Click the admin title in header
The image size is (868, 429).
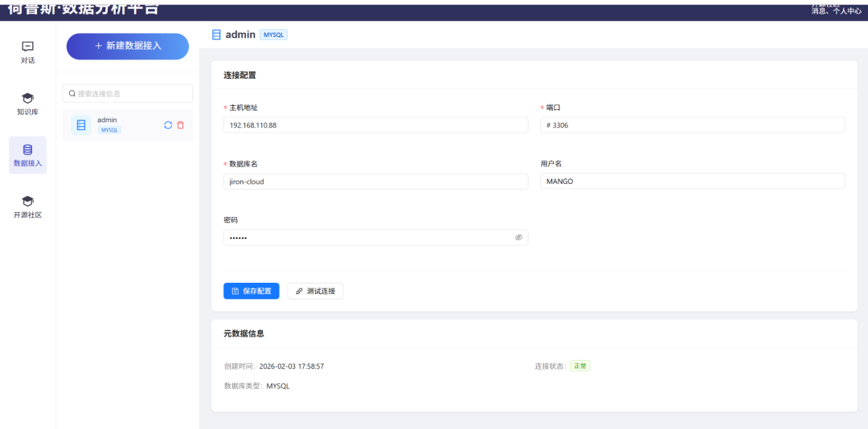click(x=240, y=35)
